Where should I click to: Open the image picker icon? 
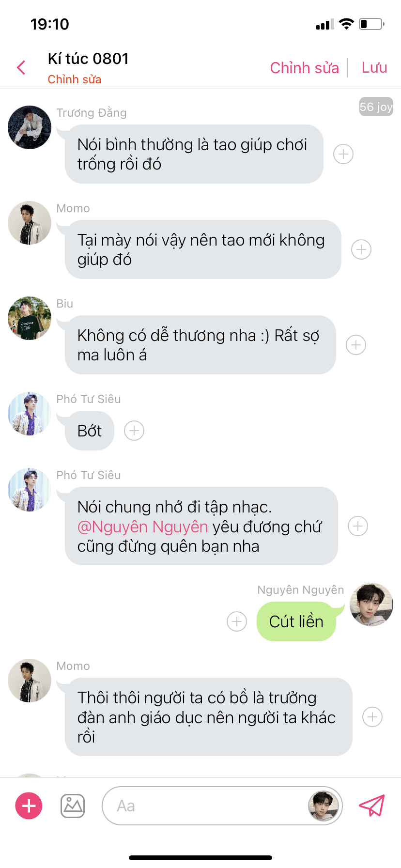(x=73, y=806)
